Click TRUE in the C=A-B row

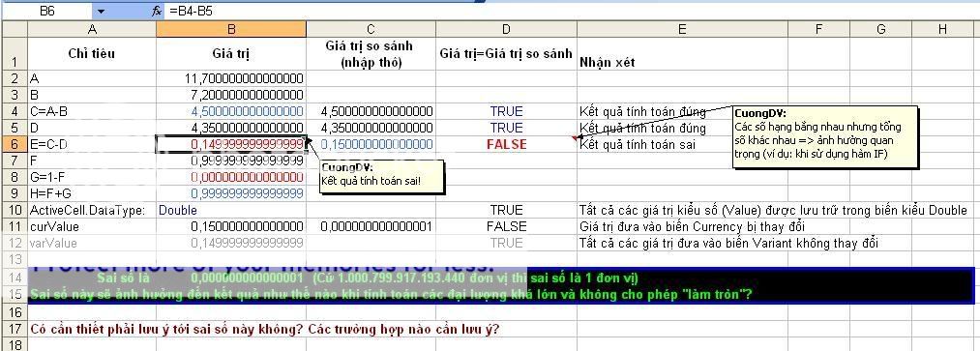pos(506,111)
